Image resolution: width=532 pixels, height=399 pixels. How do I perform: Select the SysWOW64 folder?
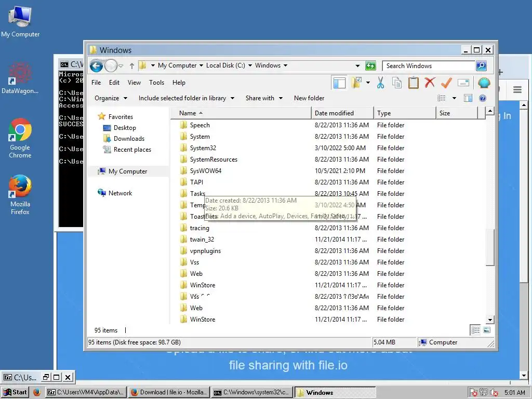point(205,170)
